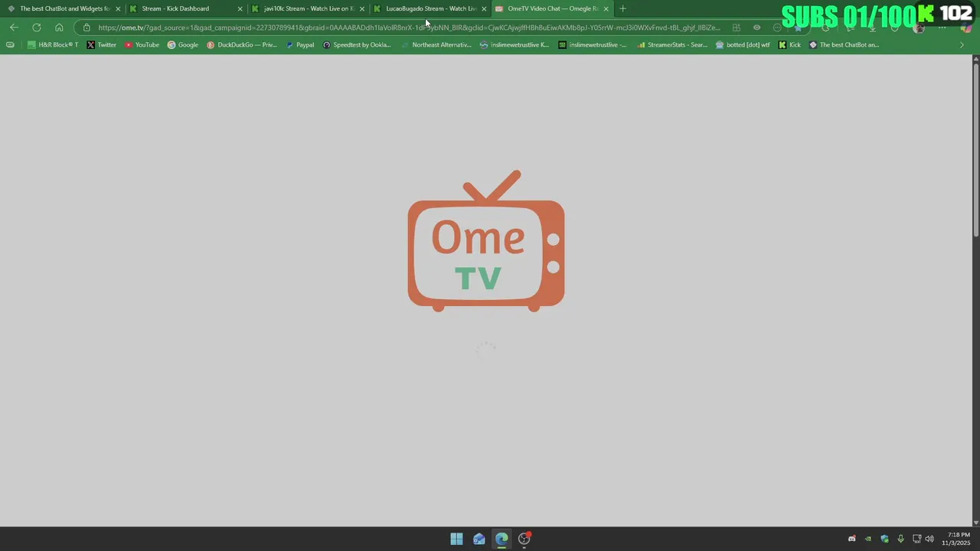The image size is (980, 551).
Task: Open the Kick bookmark
Action: [x=789, y=44]
